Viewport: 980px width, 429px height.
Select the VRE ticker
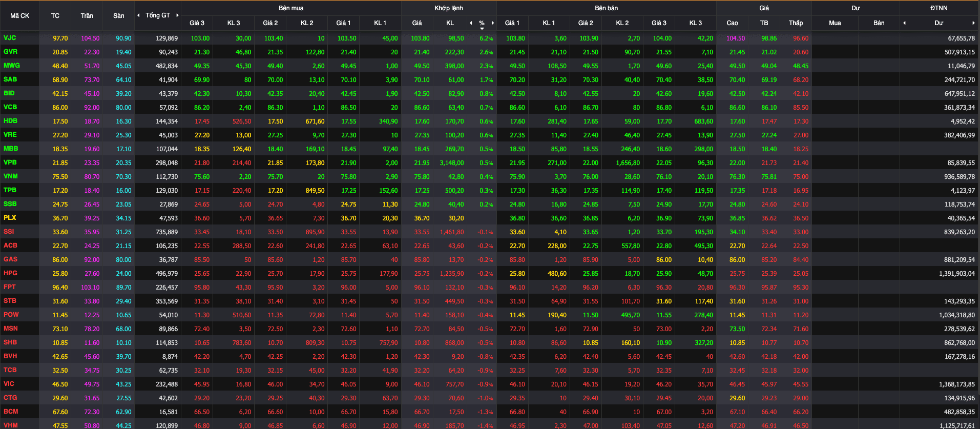(x=10, y=135)
